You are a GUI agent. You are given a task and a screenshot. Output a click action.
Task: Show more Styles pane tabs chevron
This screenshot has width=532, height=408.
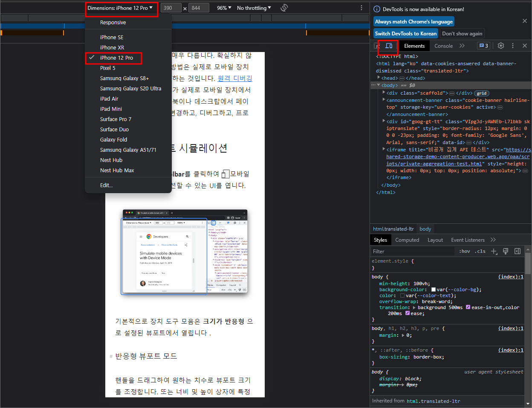pyautogui.click(x=493, y=240)
